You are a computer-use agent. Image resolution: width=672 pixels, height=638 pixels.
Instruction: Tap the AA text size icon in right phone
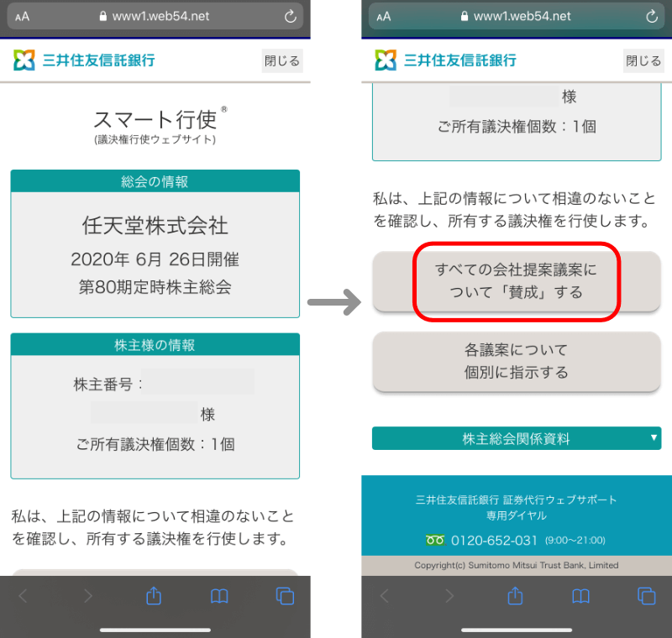(x=384, y=17)
